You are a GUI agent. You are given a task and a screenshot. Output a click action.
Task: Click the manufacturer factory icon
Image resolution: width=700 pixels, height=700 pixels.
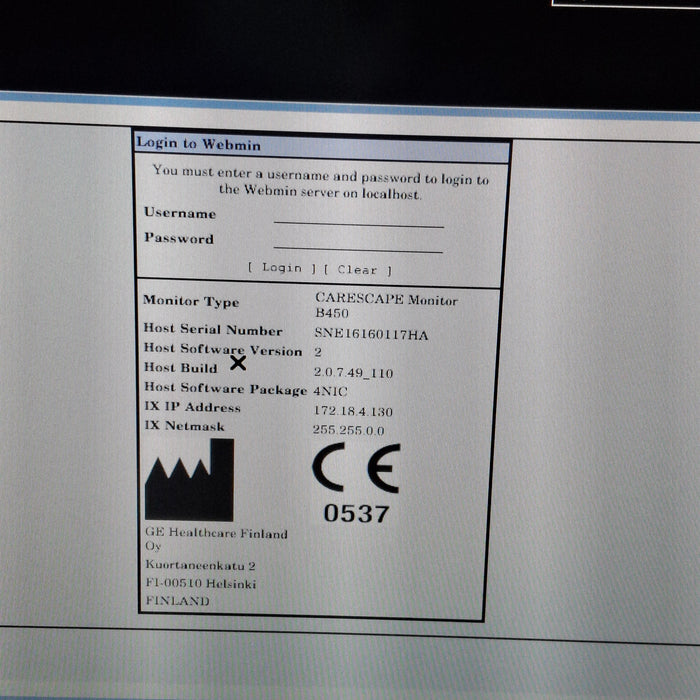coord(189,480)
